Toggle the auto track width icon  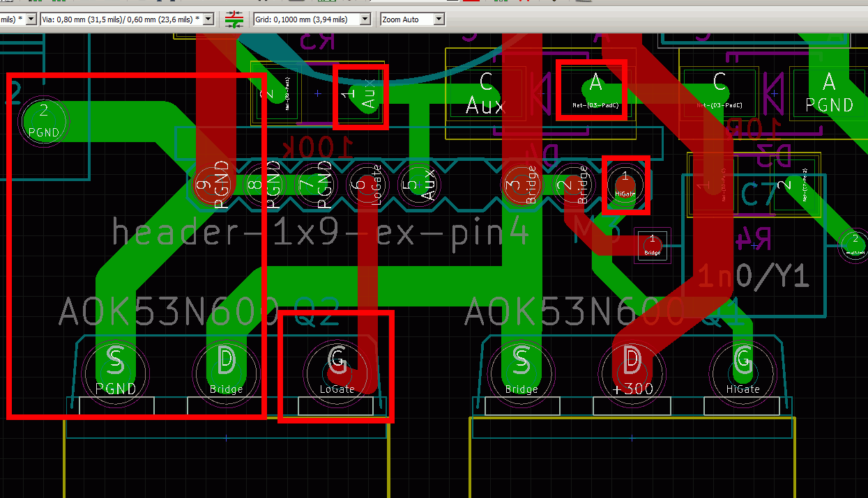pos(234,20)
